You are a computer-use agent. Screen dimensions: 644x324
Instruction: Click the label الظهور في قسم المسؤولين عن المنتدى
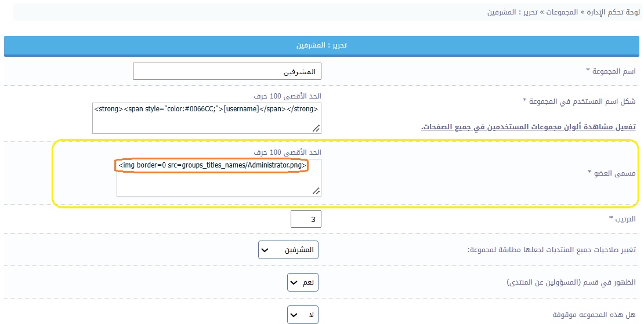pyautogui.click(x=571, y=282)
